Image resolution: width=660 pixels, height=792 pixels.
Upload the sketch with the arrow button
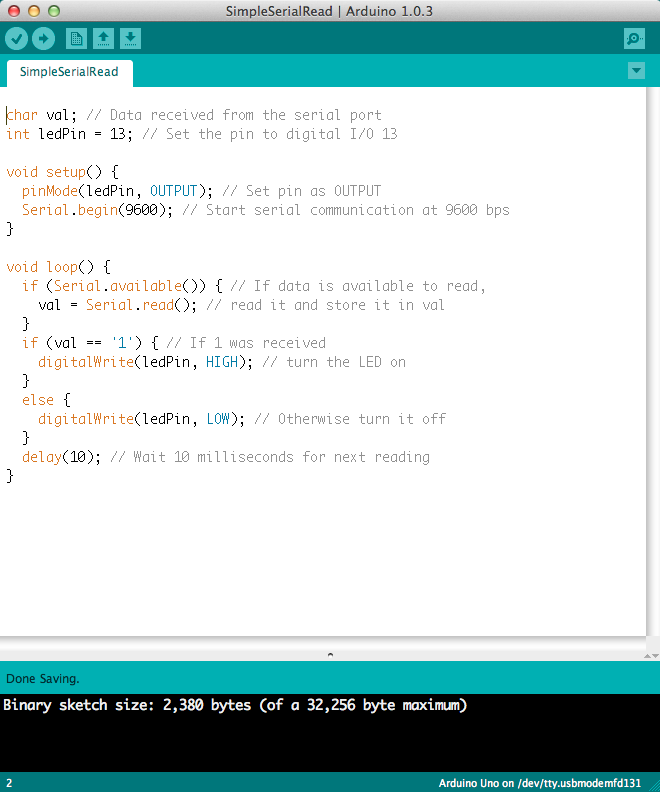(x=43, y=39)
